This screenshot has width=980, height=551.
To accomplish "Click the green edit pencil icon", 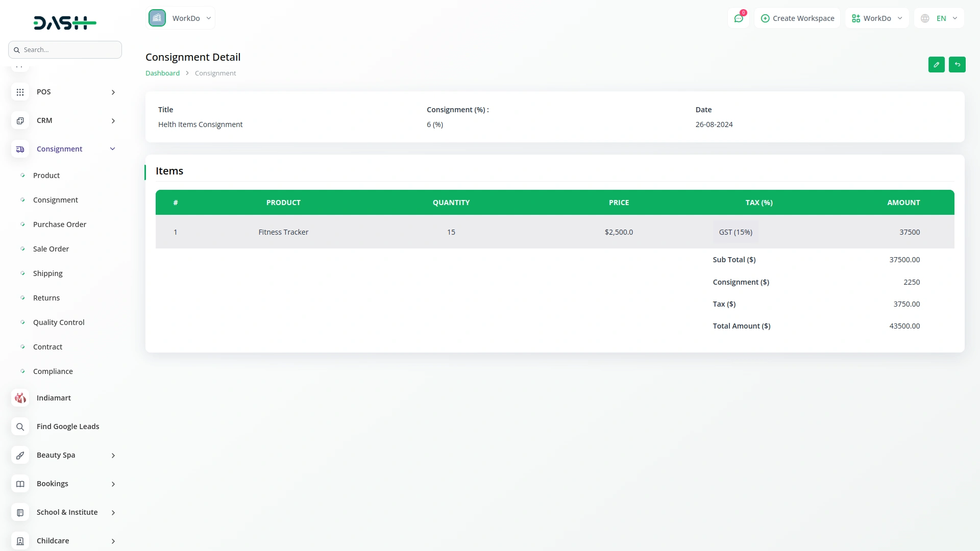I will 936,65.
